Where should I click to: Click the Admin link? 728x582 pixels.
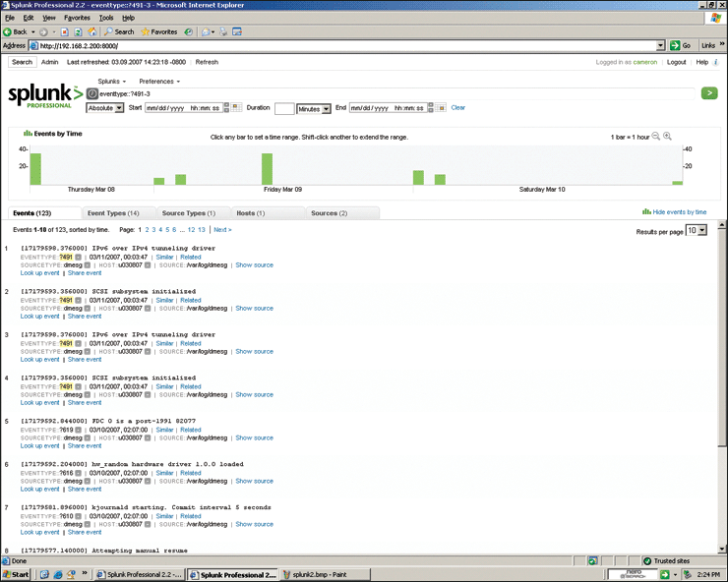[x=49, y=62]
